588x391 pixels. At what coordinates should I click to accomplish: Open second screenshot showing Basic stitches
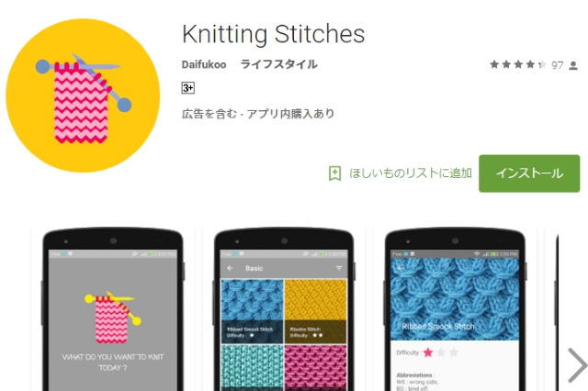point(284,309)
